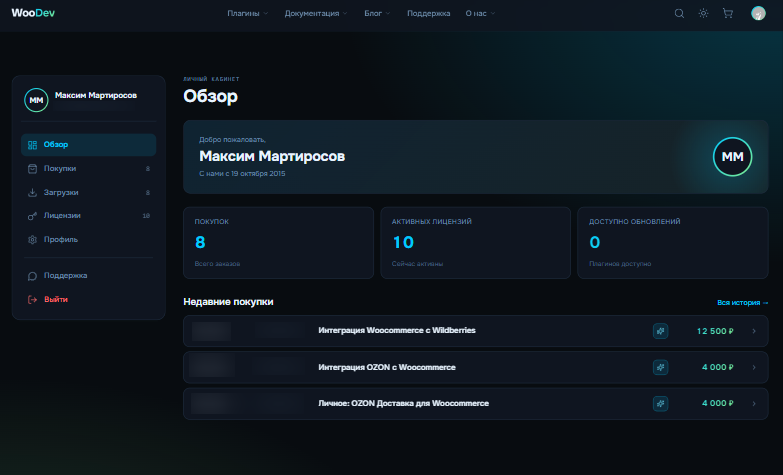Select Обзор in sidebar

pyautogui.click(x=88, y=145)
